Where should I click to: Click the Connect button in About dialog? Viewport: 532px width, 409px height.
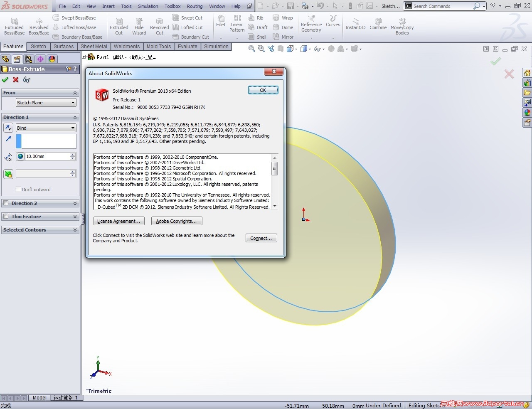coord(261,238)
